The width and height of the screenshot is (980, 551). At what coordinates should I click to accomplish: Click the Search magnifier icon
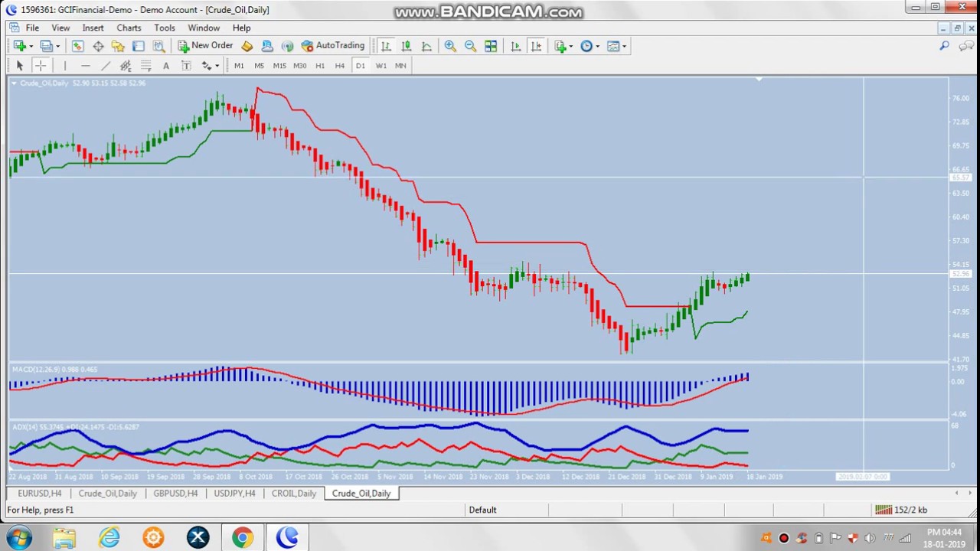[x=944, y=46]
